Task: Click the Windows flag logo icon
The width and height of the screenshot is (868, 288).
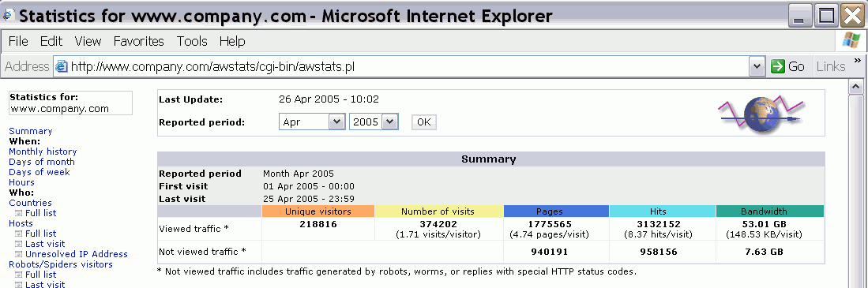Action: point(851,41)
